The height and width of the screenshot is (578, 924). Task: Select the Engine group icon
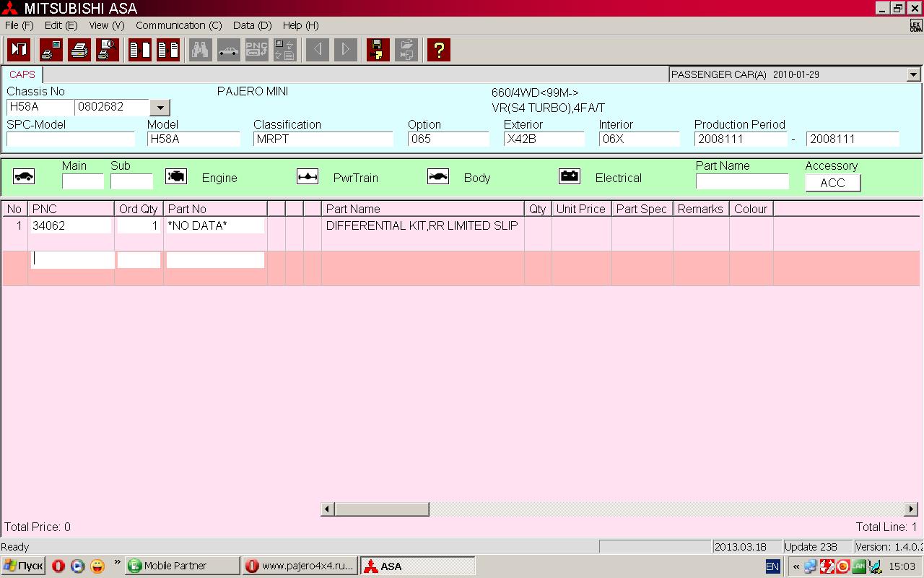176,177
